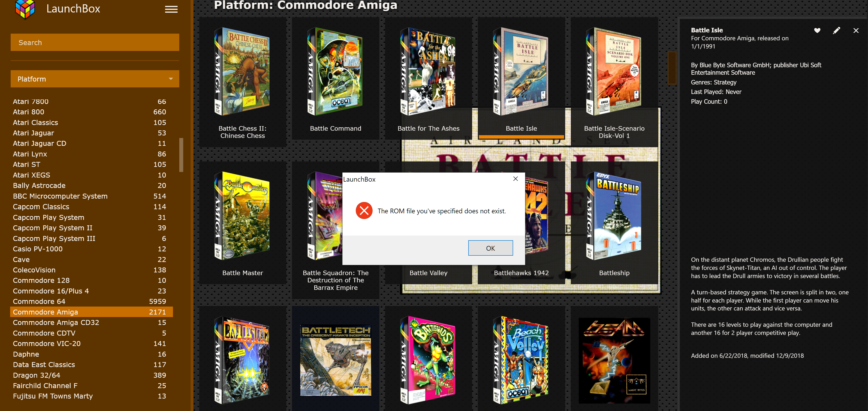This screenshot has height=411, width=868.
Task: Edit Battle Isle with the pencil icon
Action: (x=836, y=31)
